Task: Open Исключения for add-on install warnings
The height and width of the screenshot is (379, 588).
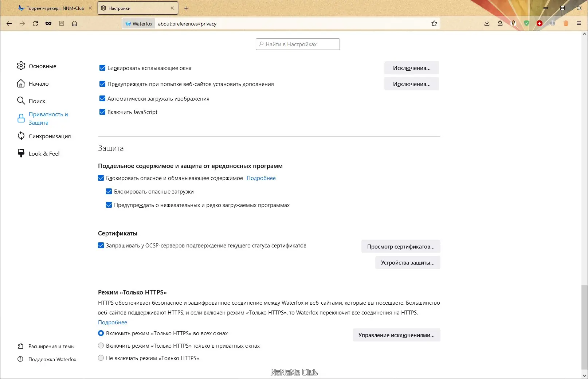Action: (412, 84)
